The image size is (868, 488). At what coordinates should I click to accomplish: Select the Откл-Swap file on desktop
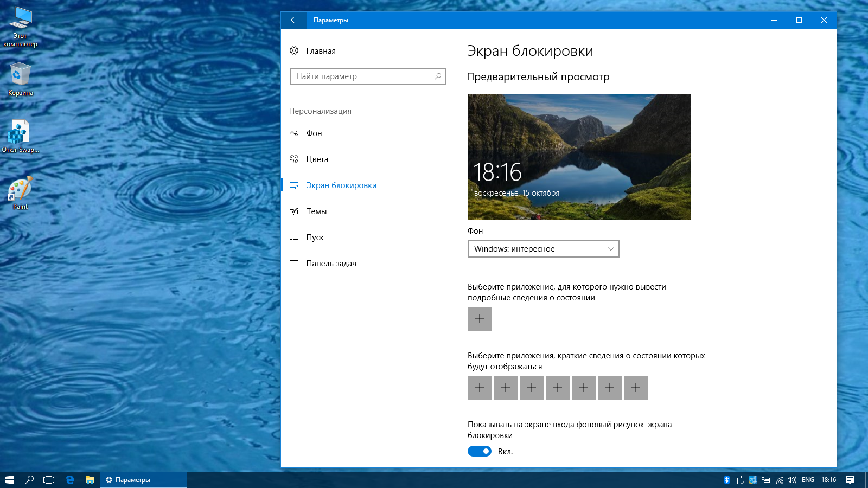(x=20, y=137)
